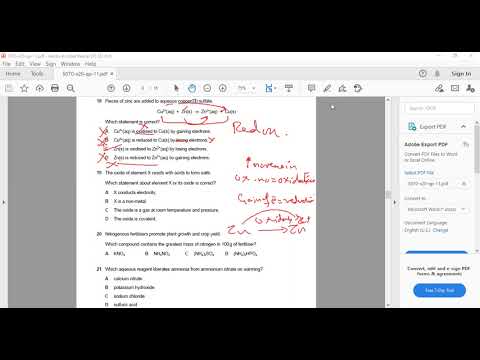Open Help question mark icon
The height and width of the screenshot is (360, 480).
(x=422, y=74)
